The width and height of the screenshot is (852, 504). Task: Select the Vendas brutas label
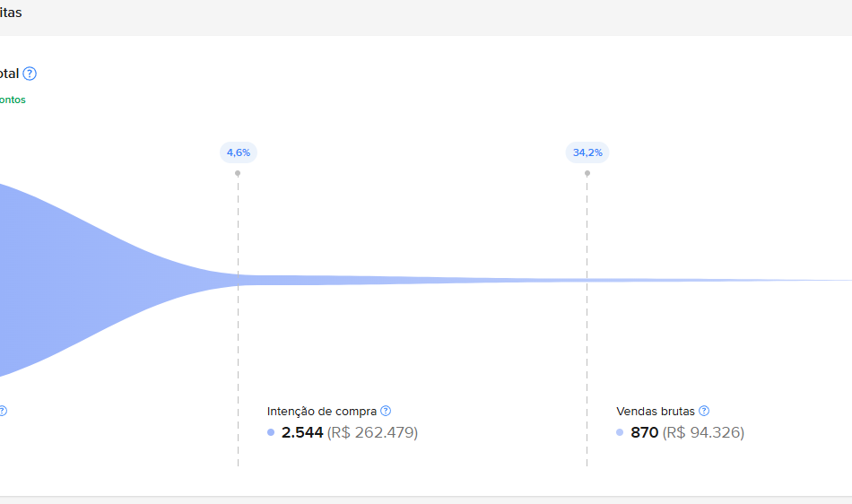[656, 411]
